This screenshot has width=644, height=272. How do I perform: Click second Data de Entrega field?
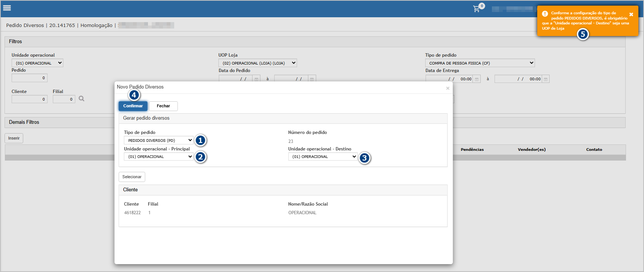click(x=518, y=79)
